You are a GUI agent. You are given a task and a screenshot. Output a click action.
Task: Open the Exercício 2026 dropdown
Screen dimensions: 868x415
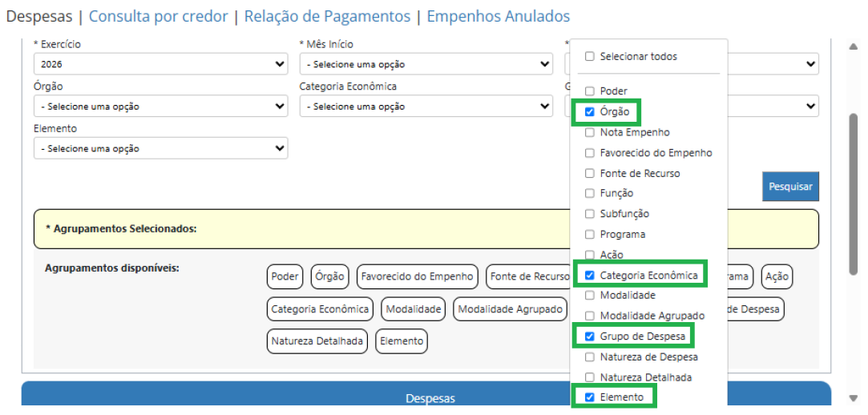[x=160, y=64]
